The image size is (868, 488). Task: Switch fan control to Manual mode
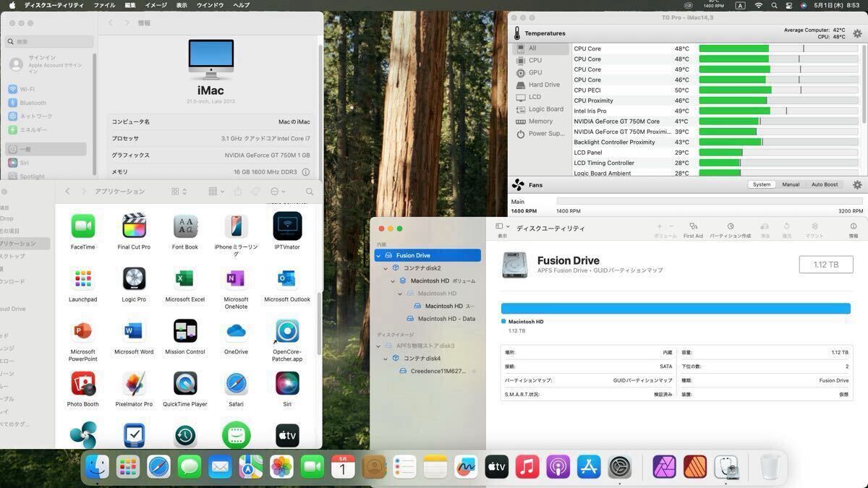pos(791,184)
